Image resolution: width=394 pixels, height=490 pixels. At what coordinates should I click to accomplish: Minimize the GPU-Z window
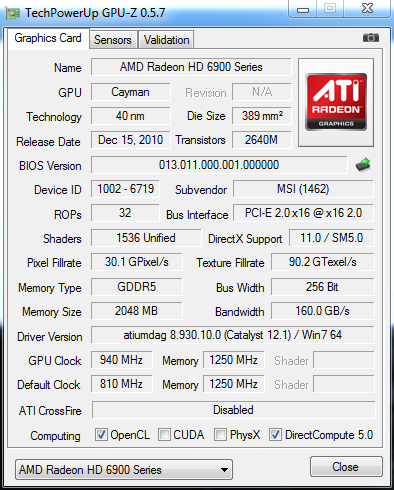click(302, 9)
